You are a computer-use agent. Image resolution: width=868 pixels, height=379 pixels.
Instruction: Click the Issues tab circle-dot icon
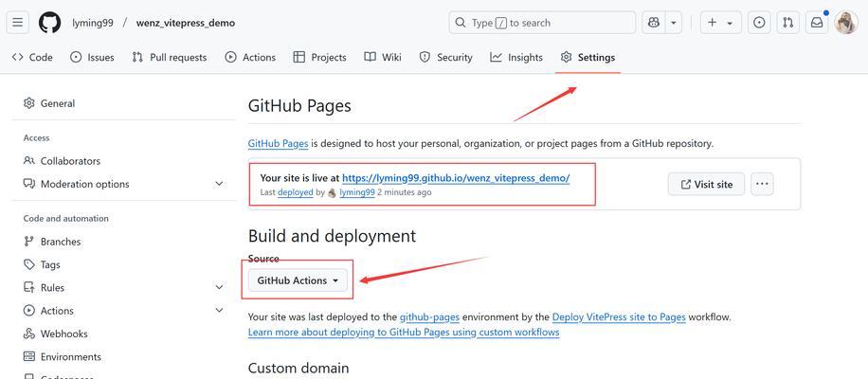[x=76, y=57]
